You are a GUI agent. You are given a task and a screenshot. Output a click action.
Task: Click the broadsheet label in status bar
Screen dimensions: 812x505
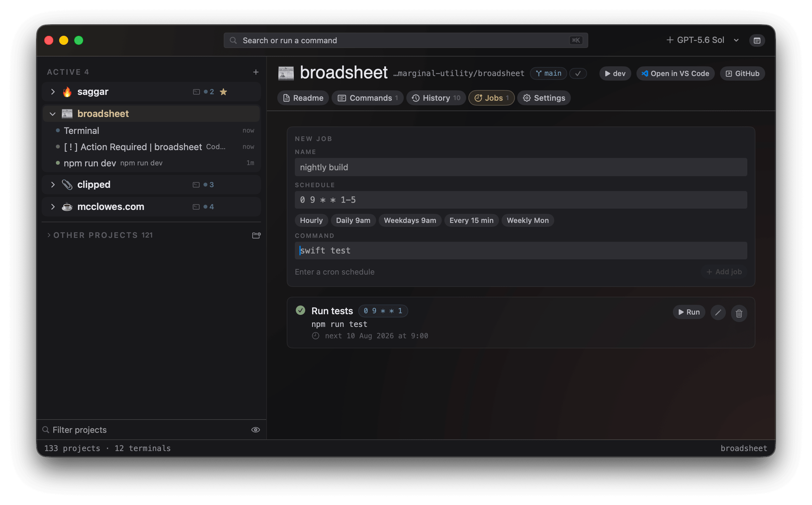click(743, 448)
